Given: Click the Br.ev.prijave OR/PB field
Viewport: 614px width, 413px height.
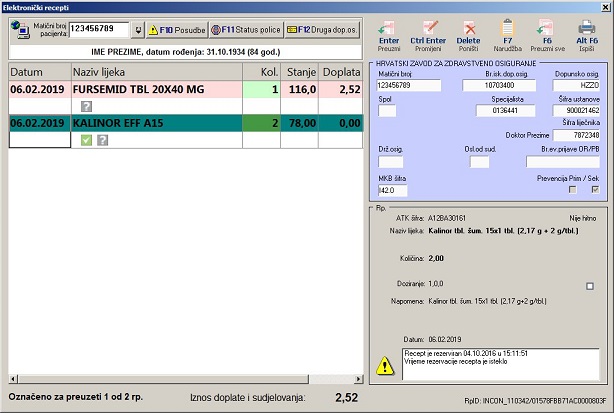Looking at the screenshot, I should [x=563, y=162].
